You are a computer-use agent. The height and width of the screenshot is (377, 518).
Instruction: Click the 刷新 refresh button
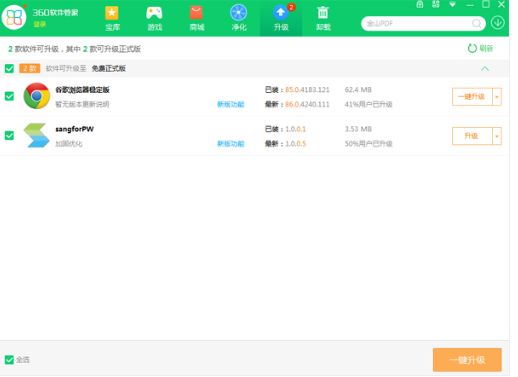tap(480, 48)
